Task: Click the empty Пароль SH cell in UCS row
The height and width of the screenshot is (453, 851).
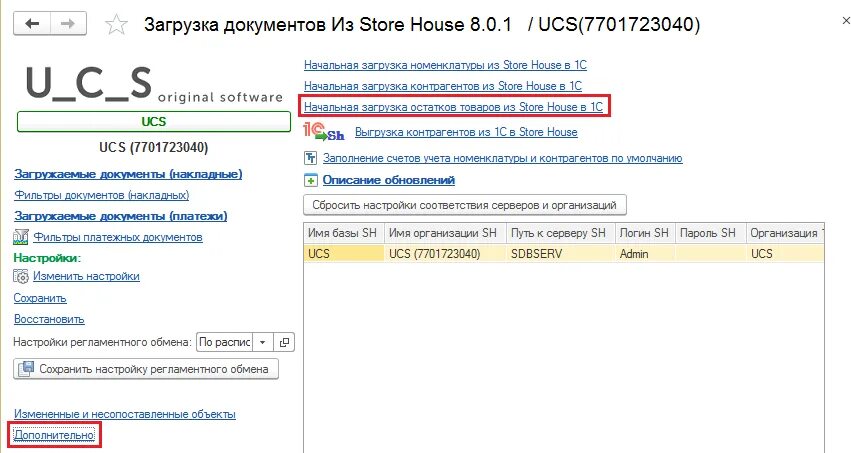Action: (x=710, y=253)
